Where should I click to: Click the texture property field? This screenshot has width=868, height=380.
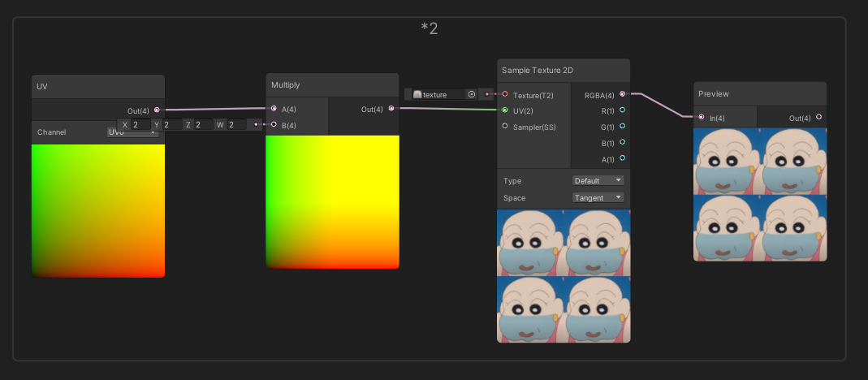[x=444, y=94]
